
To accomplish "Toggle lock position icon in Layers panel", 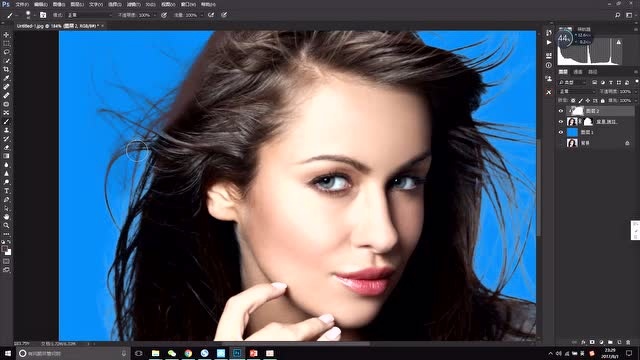I will pos(588,100).
